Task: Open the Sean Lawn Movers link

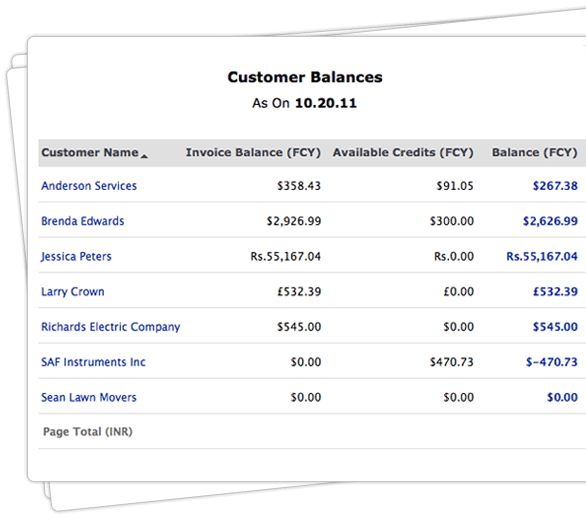Action: [89, 397]
